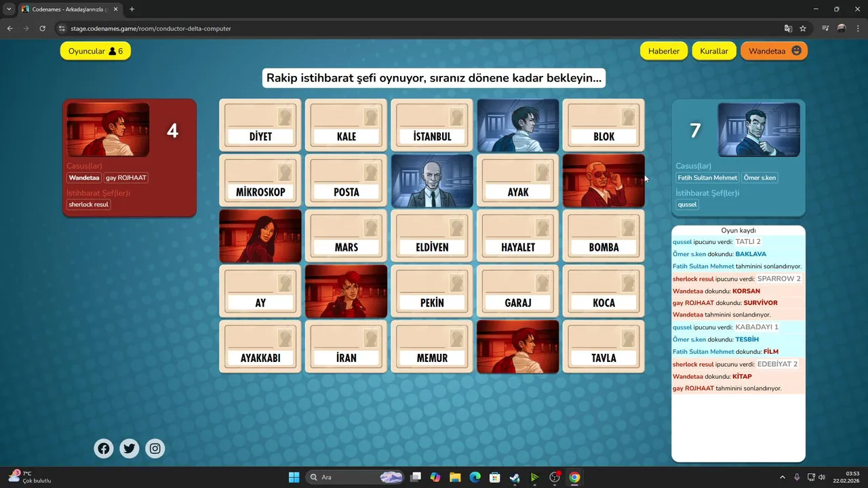Image resolution: width=868 pixels, height=488 pixels.
Task: Click BAKLAVA in the game log
Action: pyautogui.click(x=751, y=254)
